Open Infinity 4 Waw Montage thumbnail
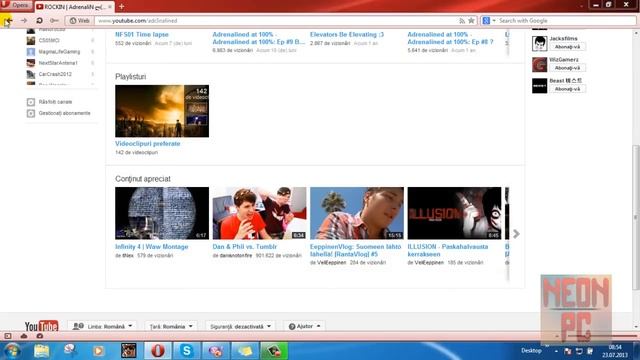Image resolution: width=640 pixels, height=360 pixels. (162, 213)
